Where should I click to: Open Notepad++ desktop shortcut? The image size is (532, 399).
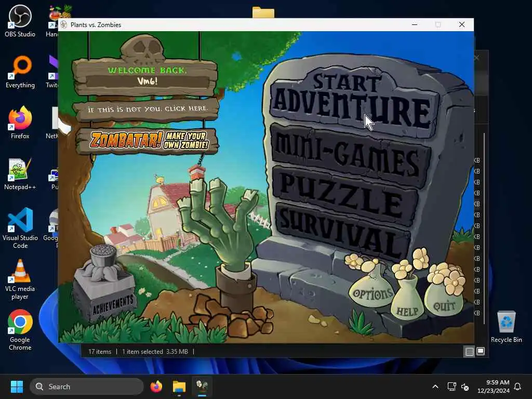click(x=20, y=174)
